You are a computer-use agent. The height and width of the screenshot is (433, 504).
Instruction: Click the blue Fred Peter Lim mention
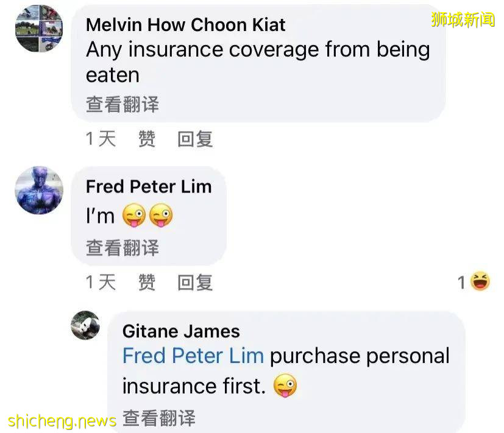pyautogui.click(x=193, y=356)
